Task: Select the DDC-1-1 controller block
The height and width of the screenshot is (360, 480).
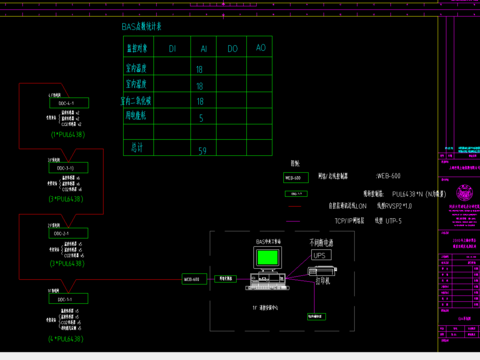Action: 68,299
